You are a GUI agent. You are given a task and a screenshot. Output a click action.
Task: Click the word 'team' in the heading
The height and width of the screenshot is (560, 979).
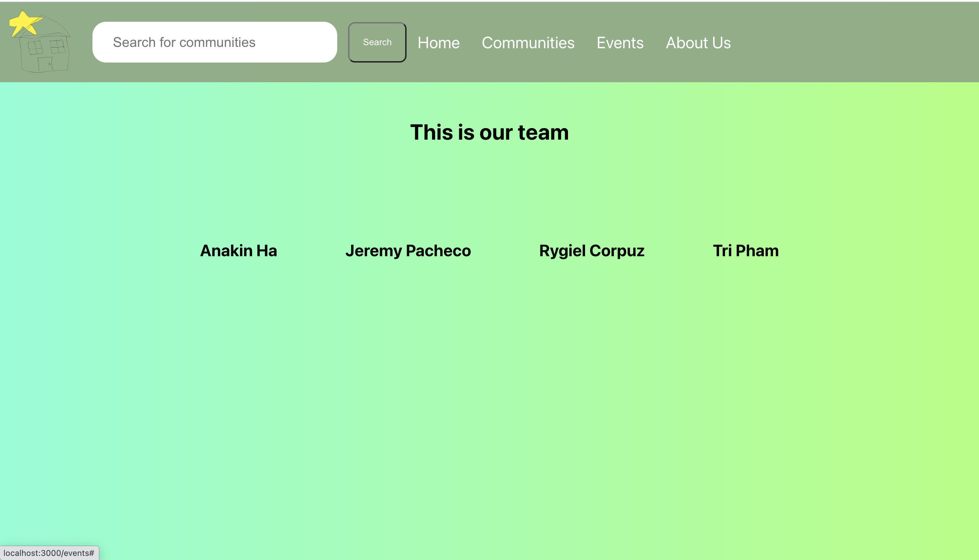[543, 132]
